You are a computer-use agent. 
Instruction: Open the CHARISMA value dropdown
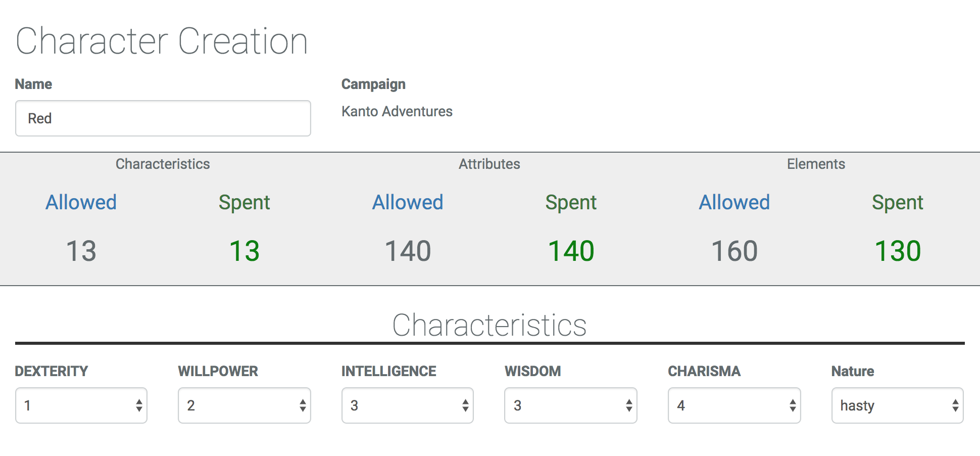[734, 405]
